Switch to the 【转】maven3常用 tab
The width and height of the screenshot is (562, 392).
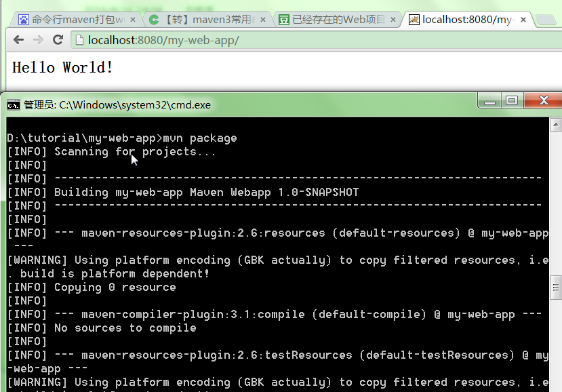pyautogui.click(x=203, y=20)
